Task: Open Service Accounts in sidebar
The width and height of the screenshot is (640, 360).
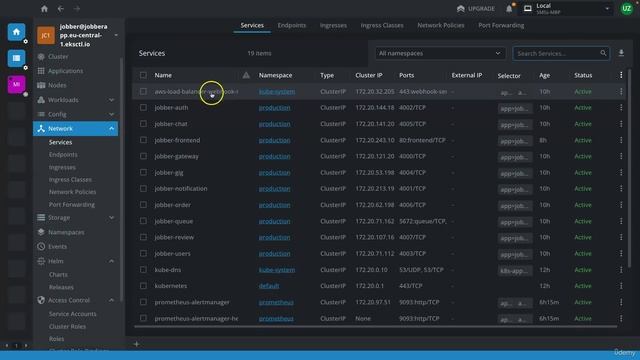Action: pos(73,313)
